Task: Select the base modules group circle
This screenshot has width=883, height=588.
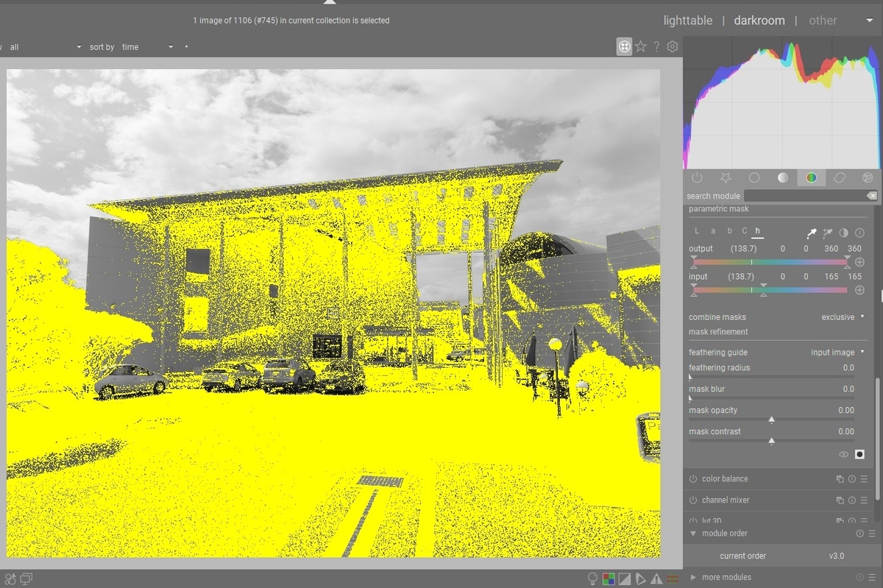Action: coord(754,178)
